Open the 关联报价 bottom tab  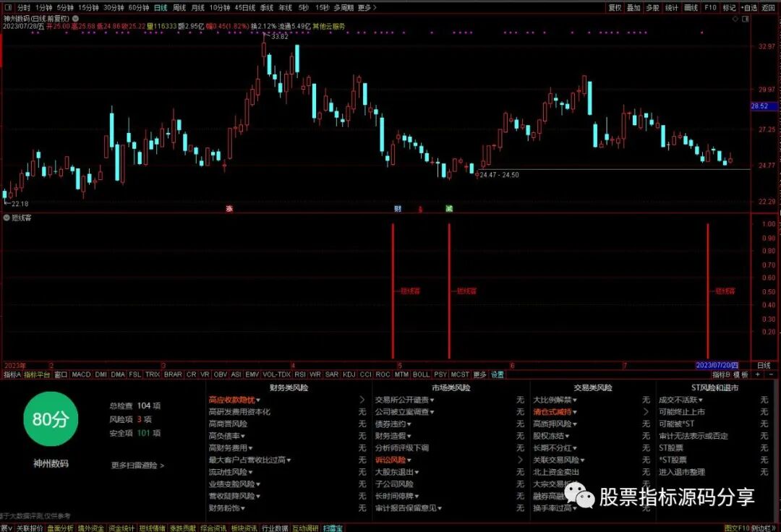30,528
